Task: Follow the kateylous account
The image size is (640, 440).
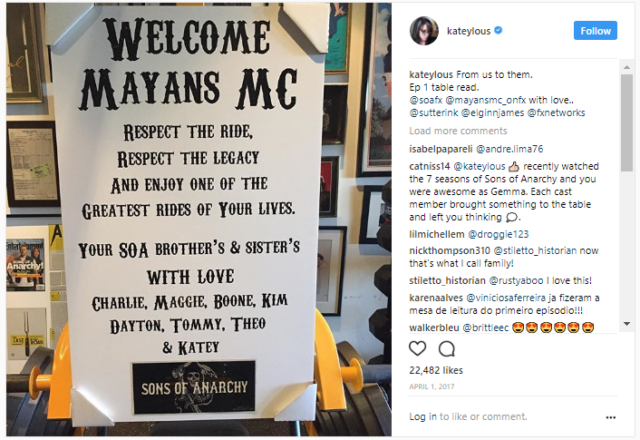Action: tap(595, 31)
